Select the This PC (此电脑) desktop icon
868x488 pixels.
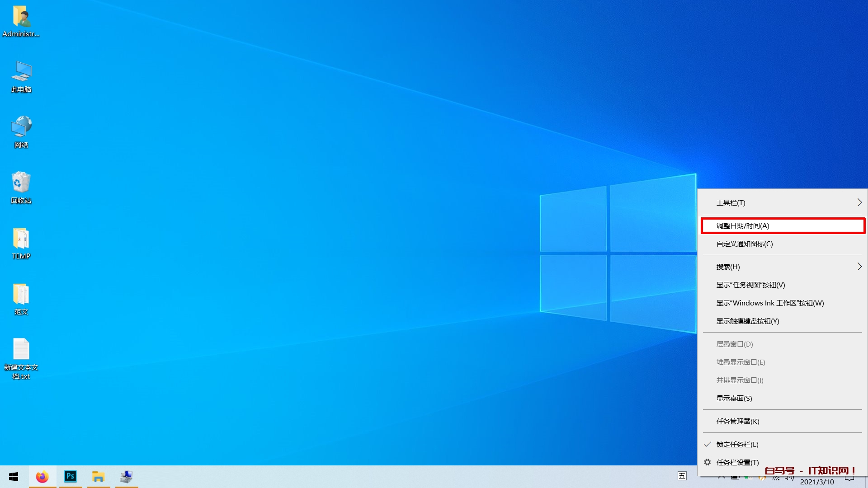coord(21,76)
